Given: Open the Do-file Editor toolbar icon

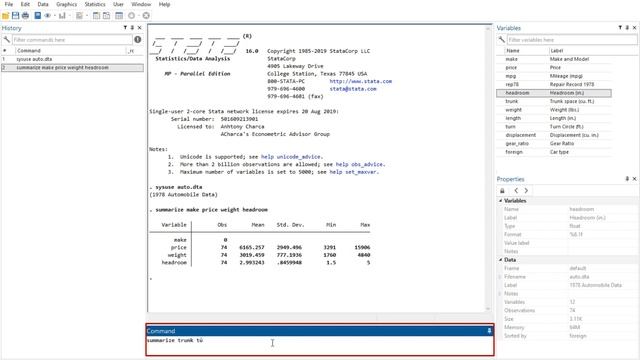Looking at the screenshot, I should coord(79,16).
